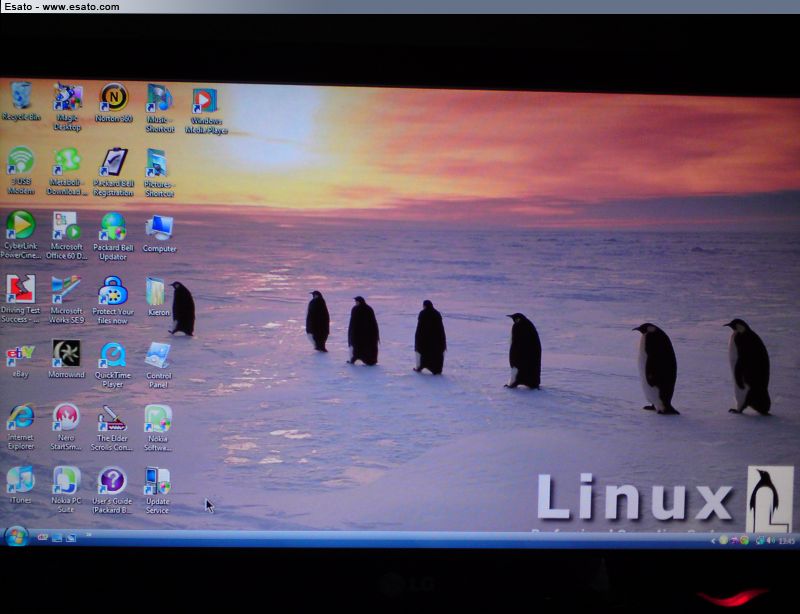The height and width of the screenshot is (614, 800).
Task: Launch Update Service shortcut
Action: [x=157, y=491]
